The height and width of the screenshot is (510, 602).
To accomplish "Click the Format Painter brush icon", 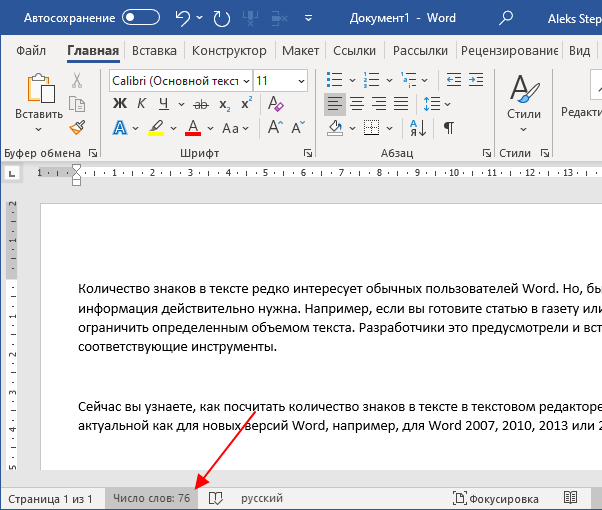I will 77,128.
